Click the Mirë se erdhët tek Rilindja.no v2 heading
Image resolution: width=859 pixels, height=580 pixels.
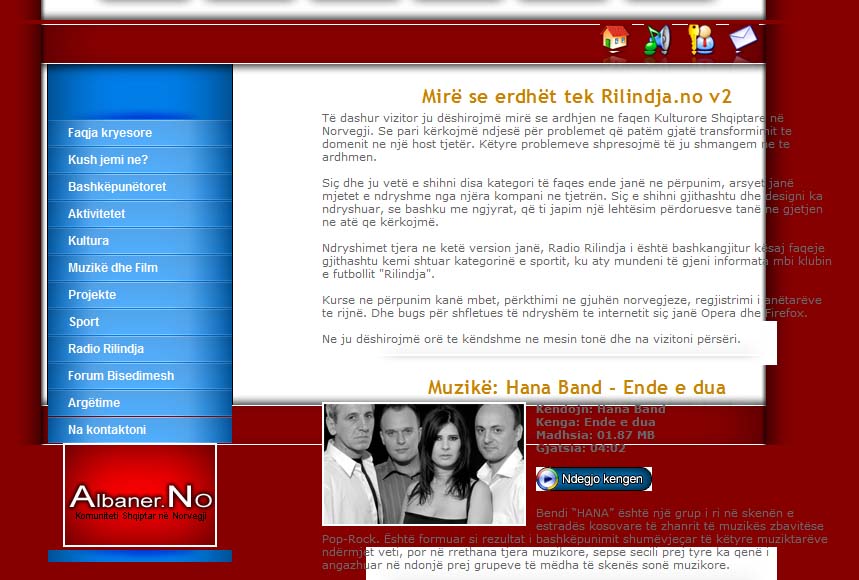pyautogui.click(x=576, y=96)
